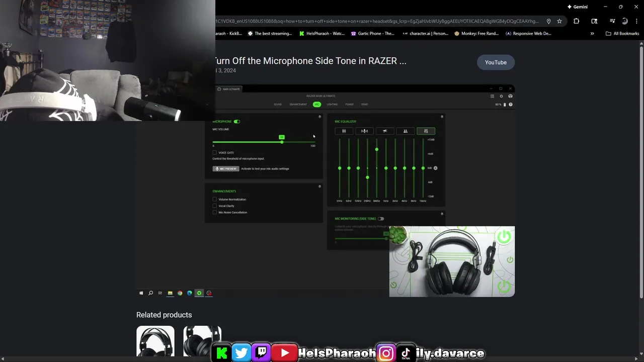Open the All Bookmarks folder
644x362 pixels.
tap(622, 34)
